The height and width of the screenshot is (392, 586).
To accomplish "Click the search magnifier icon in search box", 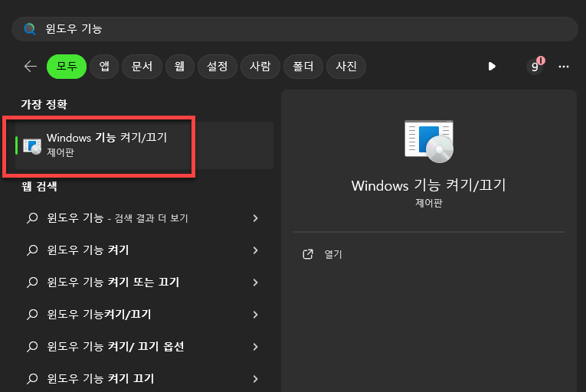I will (30, 29).
